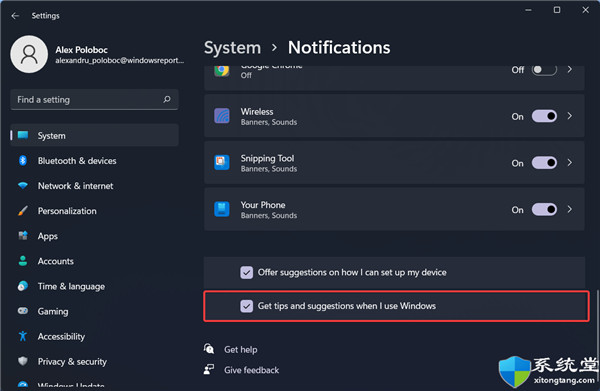This screenshot has height=391, width=600.
Task: Uncheck Offer suggestions on device setup
Action: pos(246,272)
